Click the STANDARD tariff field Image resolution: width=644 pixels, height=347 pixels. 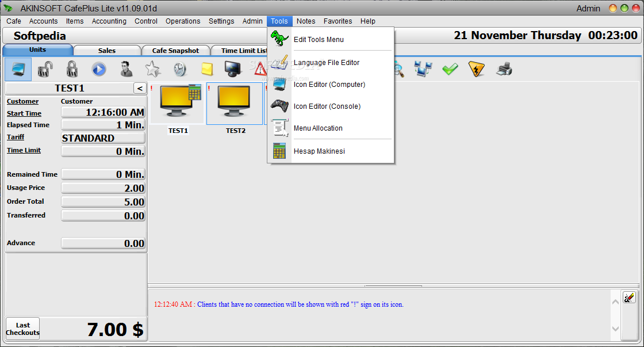point(103,138)
